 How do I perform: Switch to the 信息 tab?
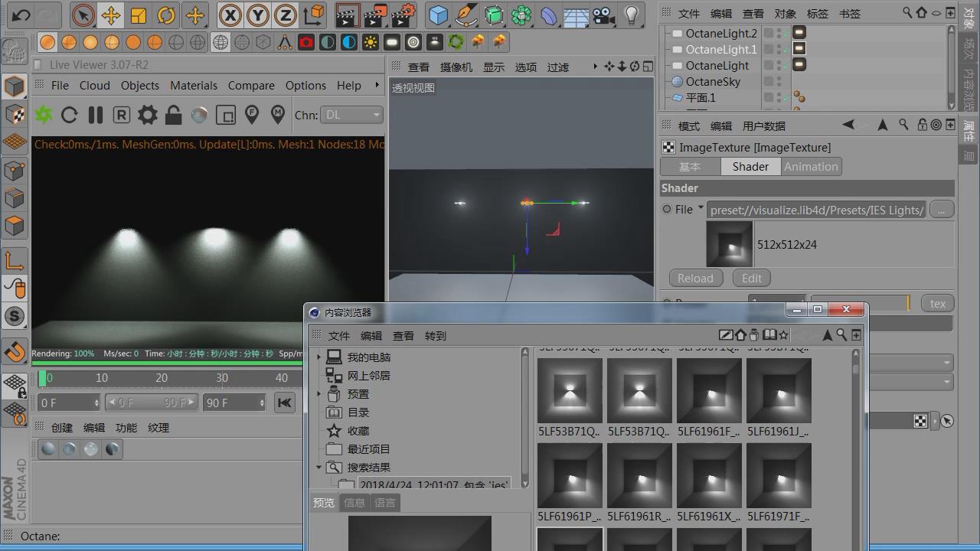click(354, 503)
